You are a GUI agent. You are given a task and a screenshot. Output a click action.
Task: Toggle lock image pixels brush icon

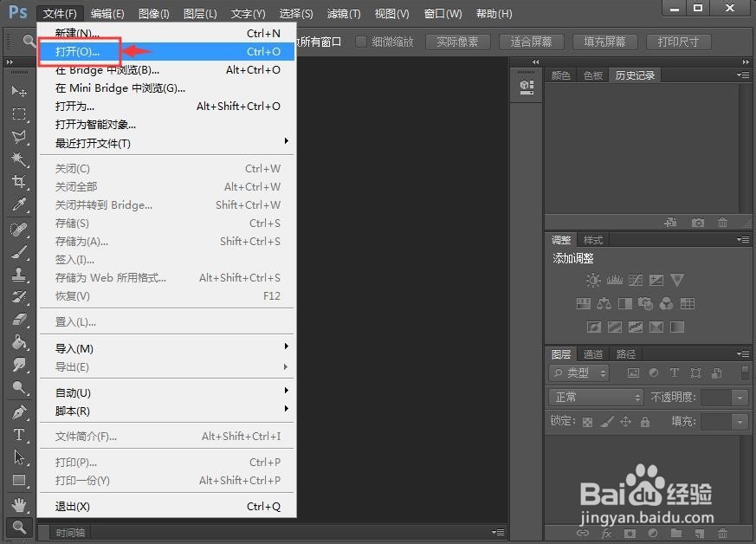coord(607,422)
